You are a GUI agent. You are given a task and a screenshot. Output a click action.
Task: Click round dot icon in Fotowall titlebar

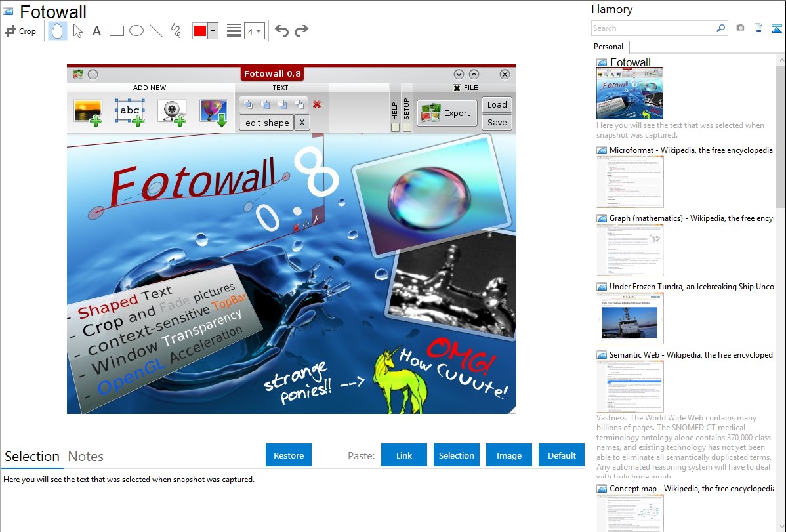click(93, 74)
